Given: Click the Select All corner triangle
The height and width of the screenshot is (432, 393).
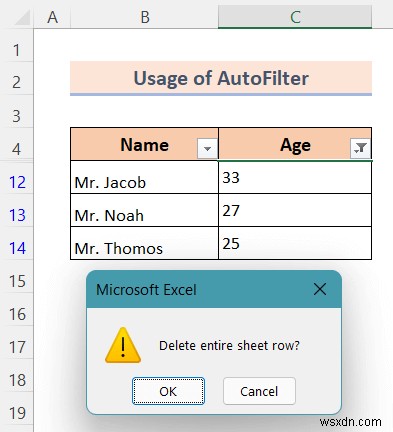Looking at the screenshot, I should coord(21,17).
